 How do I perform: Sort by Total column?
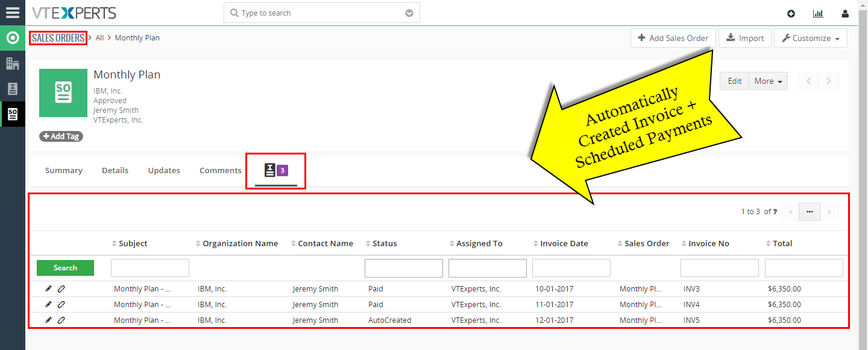779,243
